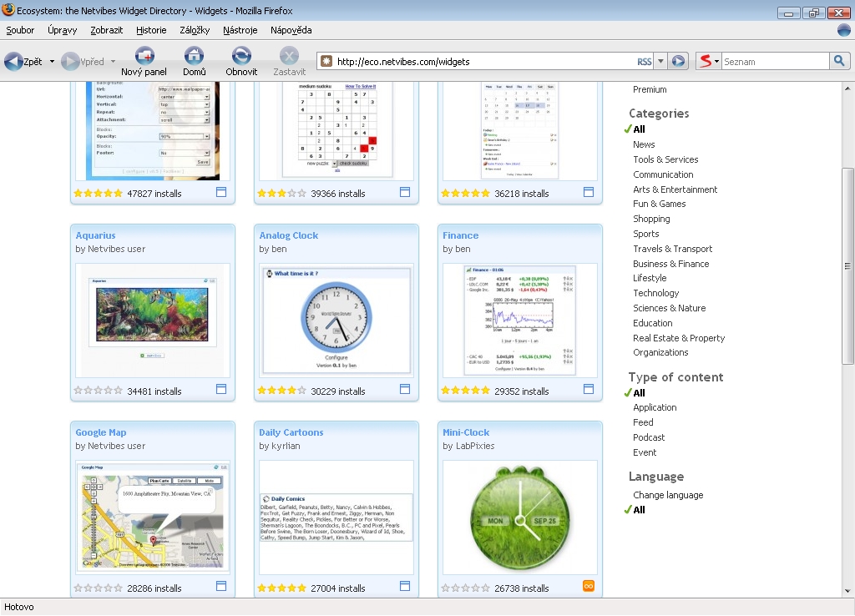This screenshot has height=616, width=855.
Task: Filter by News category
Action: click(644, 144)
